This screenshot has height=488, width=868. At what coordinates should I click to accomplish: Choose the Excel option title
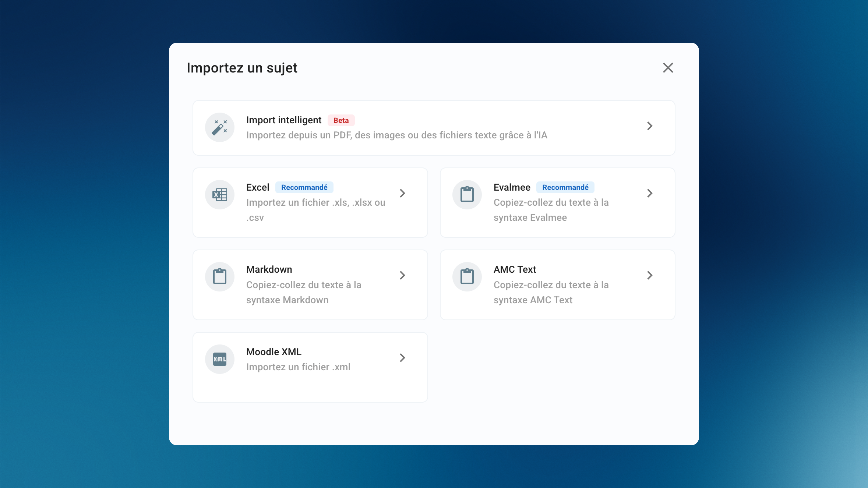point(258,187)
